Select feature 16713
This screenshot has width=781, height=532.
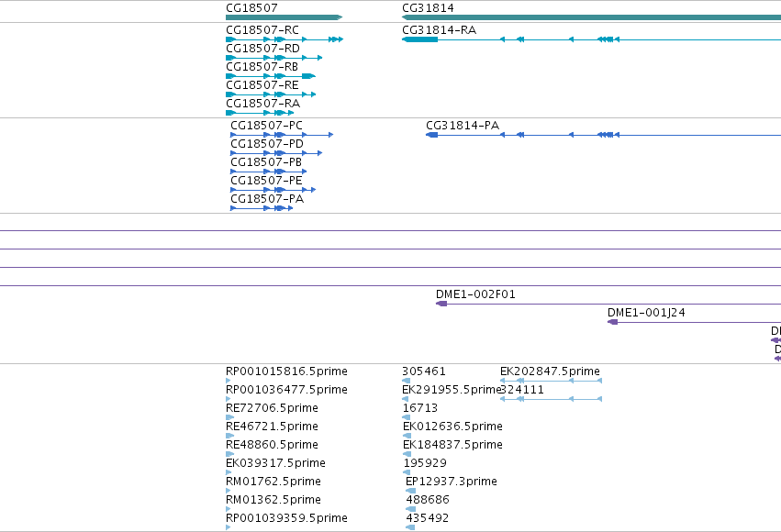coord(420,408)
